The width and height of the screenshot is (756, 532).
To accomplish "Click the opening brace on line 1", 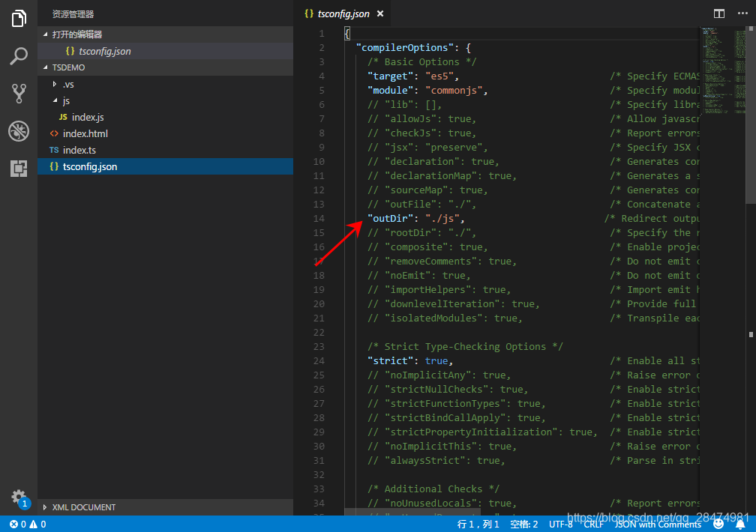I will [x=346, y=33].
